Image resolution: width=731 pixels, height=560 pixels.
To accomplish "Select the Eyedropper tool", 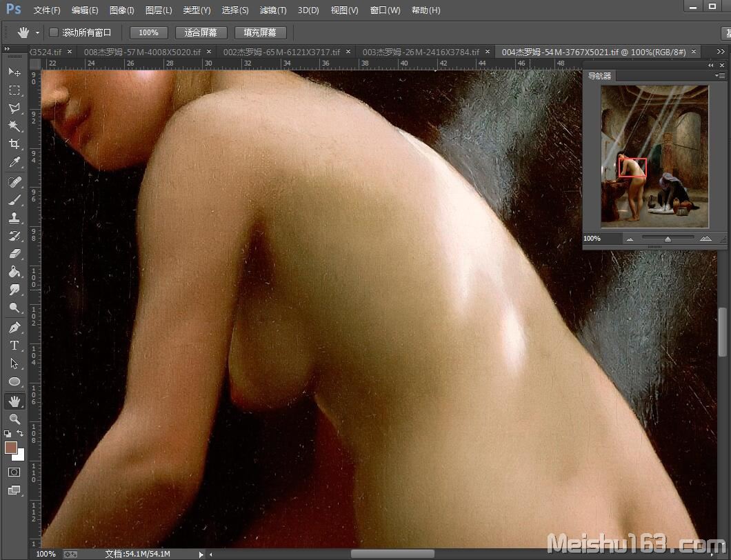I will pos(14,162).
